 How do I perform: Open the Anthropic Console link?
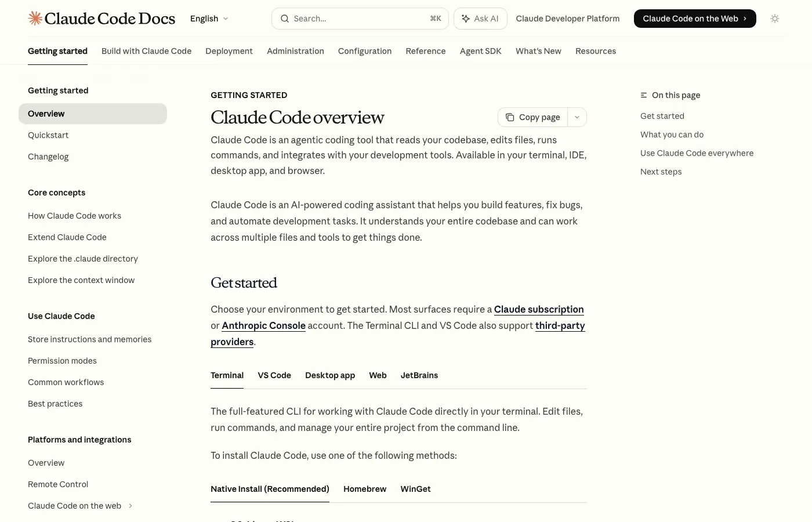(x=263, y=325)
